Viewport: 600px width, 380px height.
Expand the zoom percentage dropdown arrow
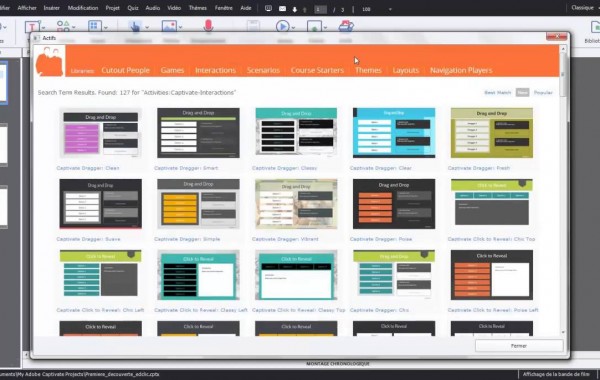point(390,9)
